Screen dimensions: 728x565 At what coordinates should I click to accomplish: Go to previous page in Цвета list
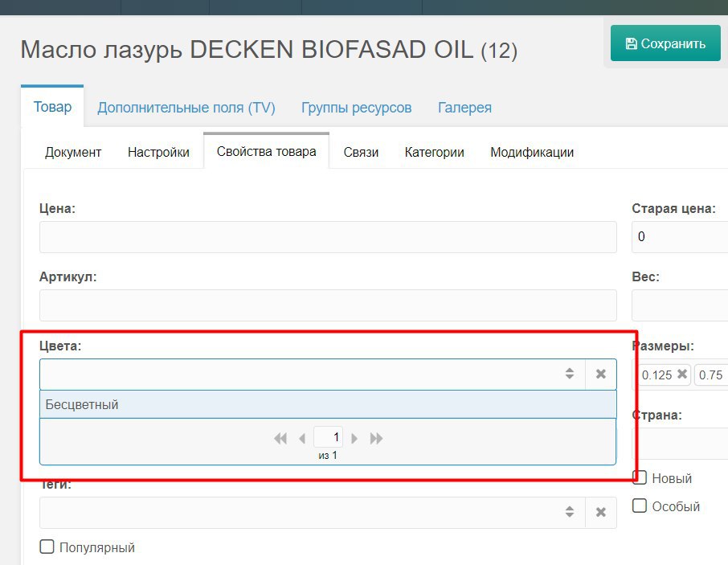(302, 438)
